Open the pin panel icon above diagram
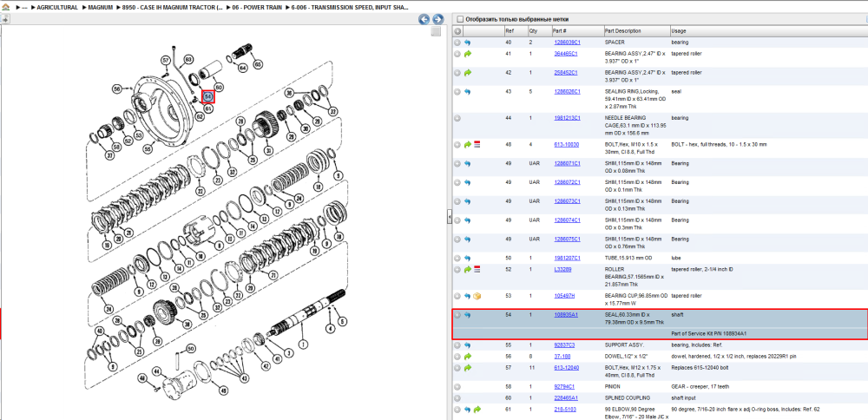 click(4, 19)
